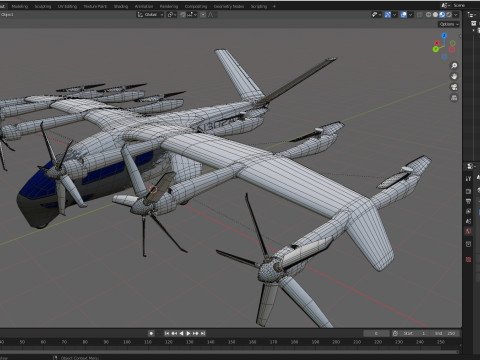Image resolution: width=480 pixels, height=360 pixels.
Task: Toggle proportional editing in viewport header
Action: (x=203, y=15)
